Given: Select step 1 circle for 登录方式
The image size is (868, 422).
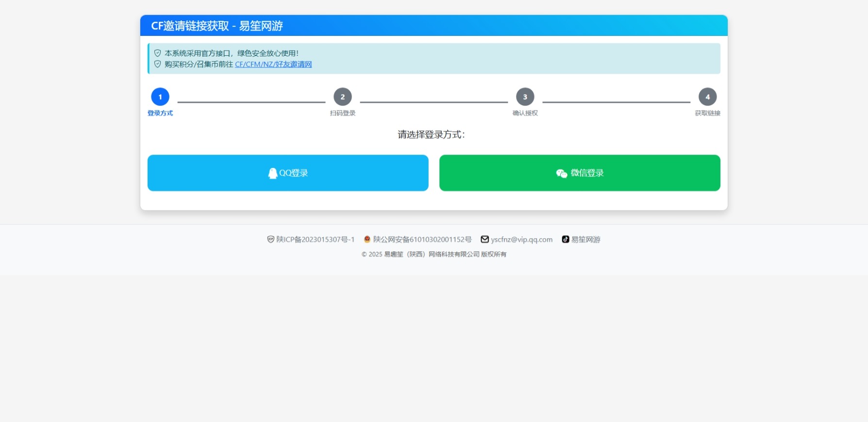Looking at the screenshot, I should [x=160, y=97].
